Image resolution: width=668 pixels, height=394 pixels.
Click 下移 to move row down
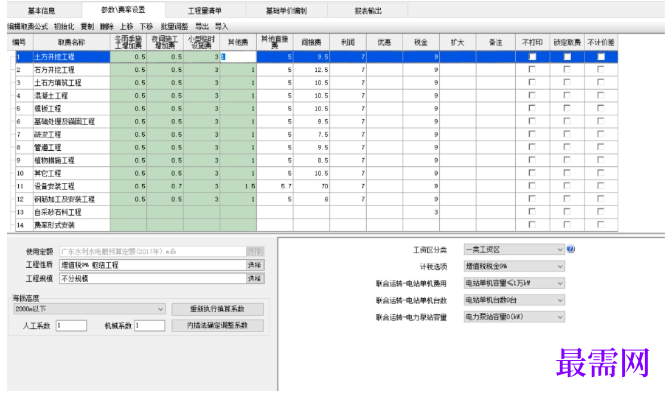tap(146, 26)
